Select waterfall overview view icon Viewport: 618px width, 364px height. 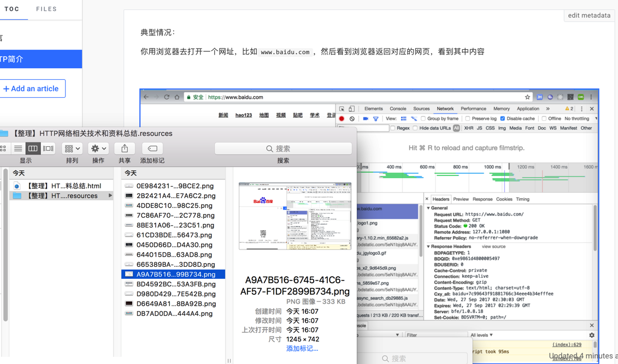coord(414,118)
